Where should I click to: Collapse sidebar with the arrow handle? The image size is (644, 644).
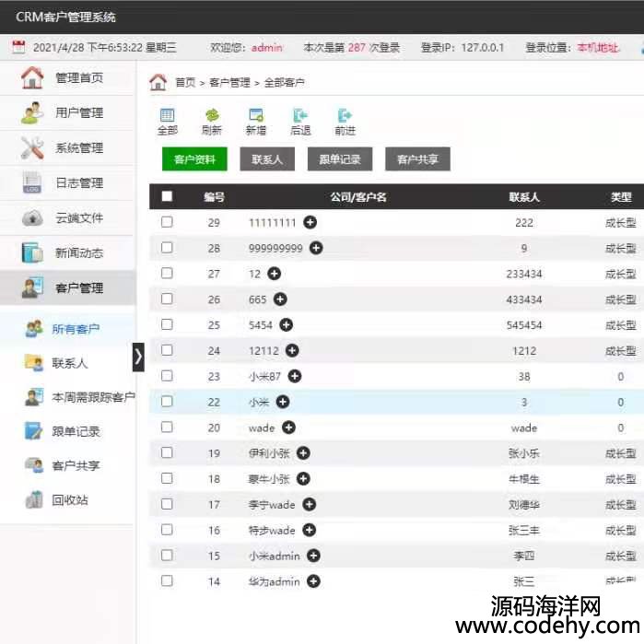pyautogui.click(x=138, y=357)
